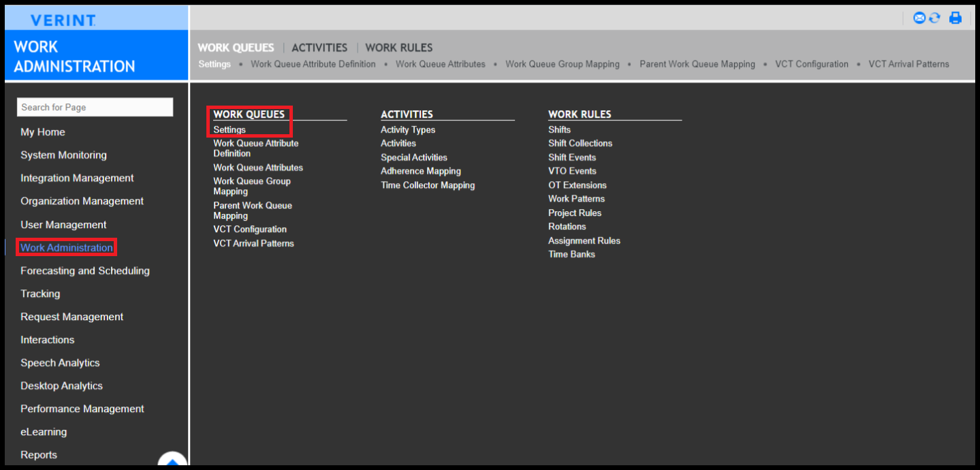Open Reports in the sidebar
This screenshot has height=470, width=980.
[39, 455]
